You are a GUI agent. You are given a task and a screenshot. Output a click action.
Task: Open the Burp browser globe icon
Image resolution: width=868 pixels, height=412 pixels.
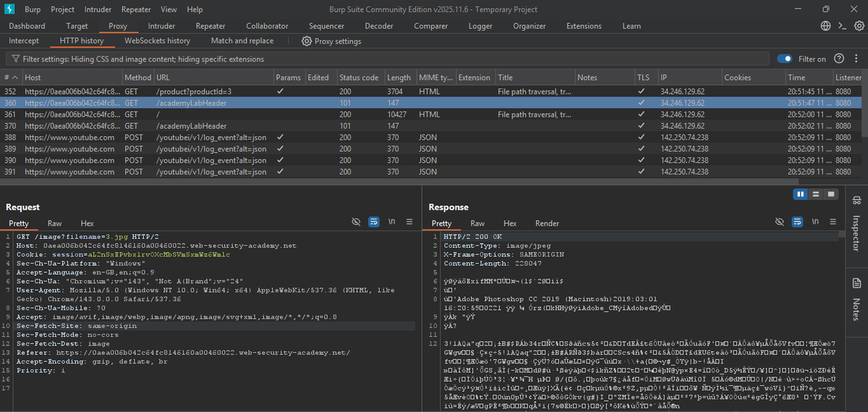(x=825, y=26)
